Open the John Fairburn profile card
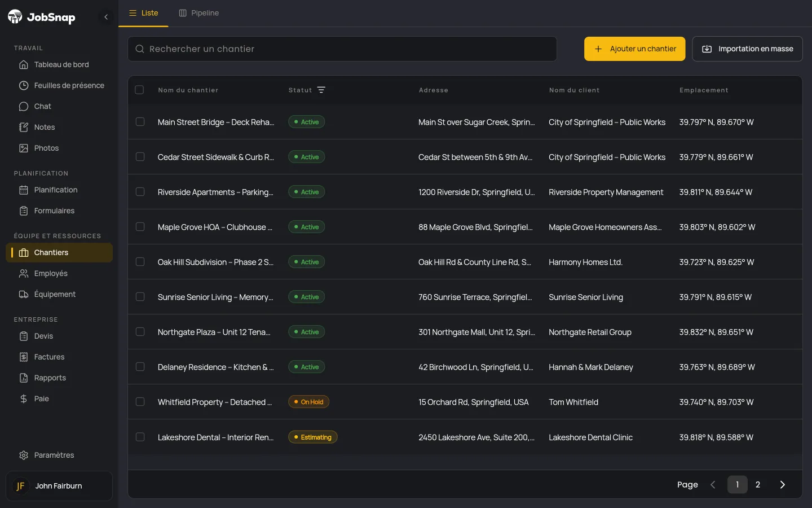 pos(59,486)
